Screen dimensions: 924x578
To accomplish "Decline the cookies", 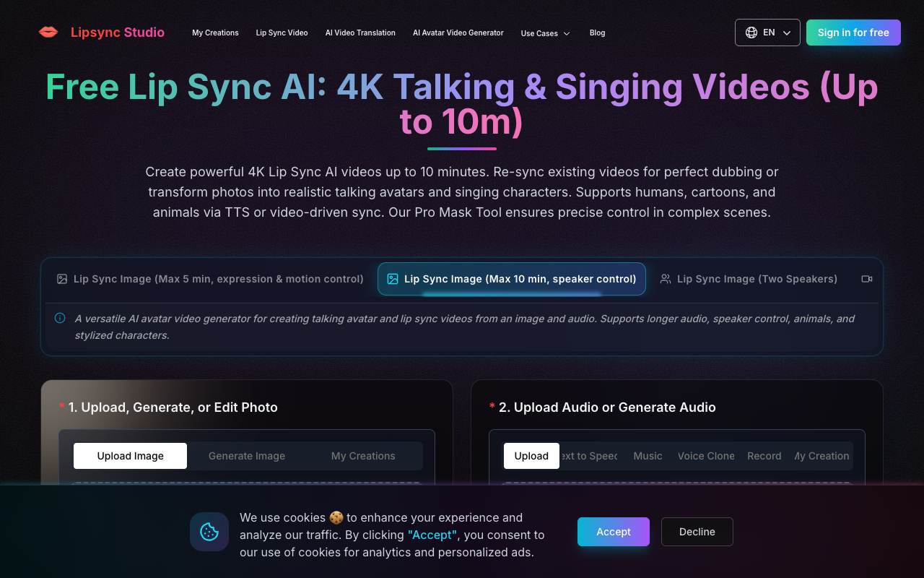I will pyautogui.click(x=697, y=532).
